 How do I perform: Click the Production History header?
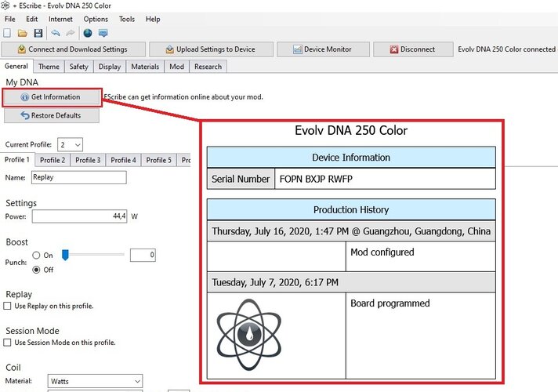point(351,209)
